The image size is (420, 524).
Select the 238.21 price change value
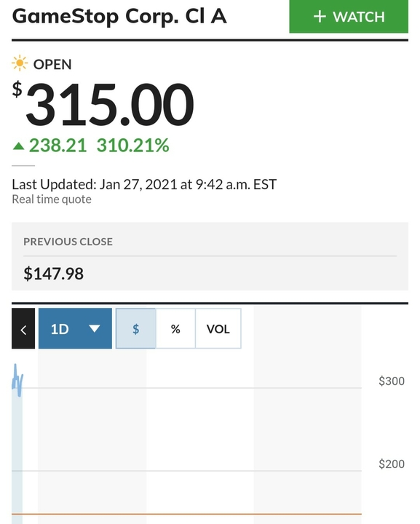click(58, 146)
